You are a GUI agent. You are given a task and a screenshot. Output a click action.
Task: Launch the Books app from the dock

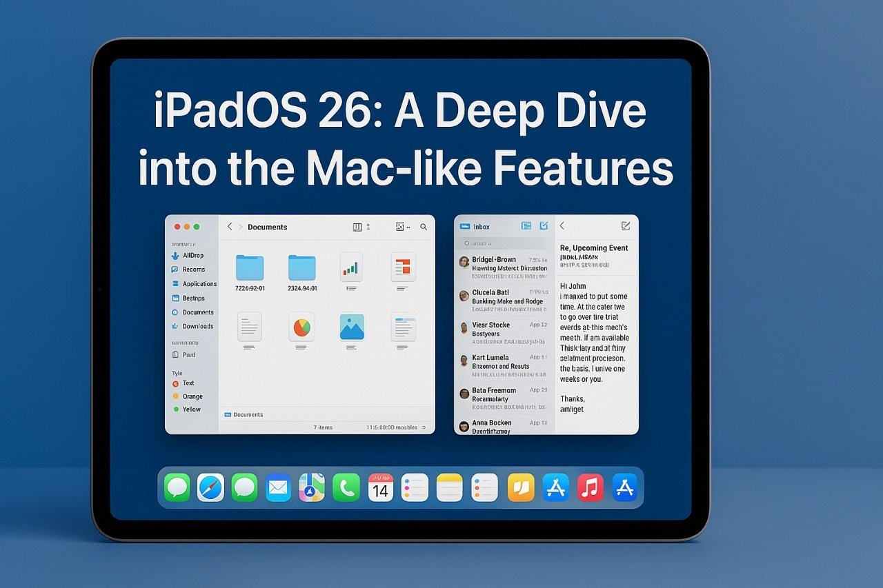pos(521,487)
